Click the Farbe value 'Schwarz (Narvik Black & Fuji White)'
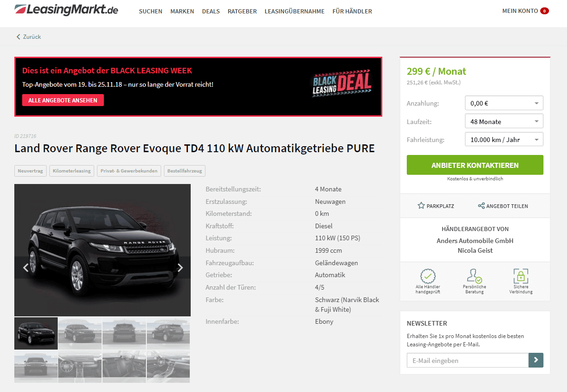 [x=347, y=304]
